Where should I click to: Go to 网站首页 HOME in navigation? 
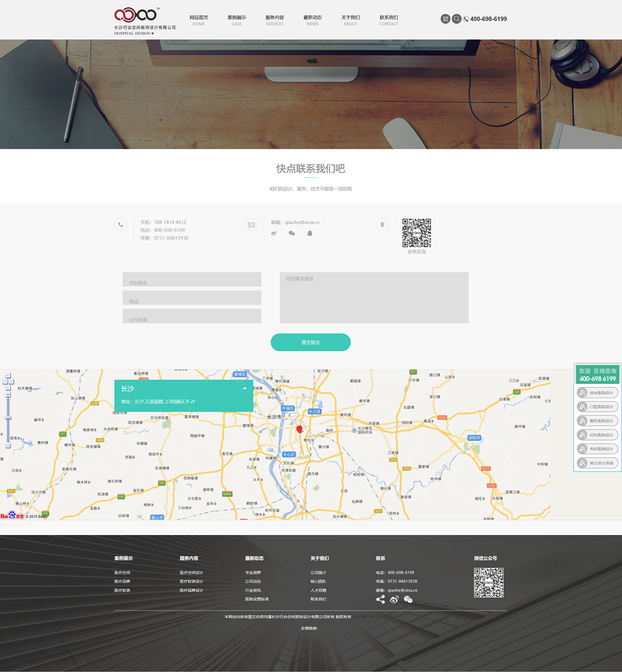click(199, 20)
